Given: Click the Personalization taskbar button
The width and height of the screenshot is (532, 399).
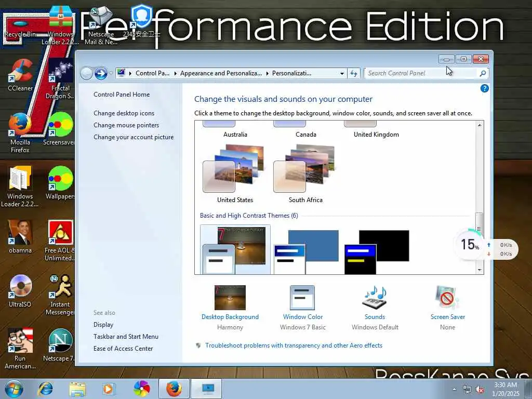Looking at the screenshot, I should tap(206, 389).
